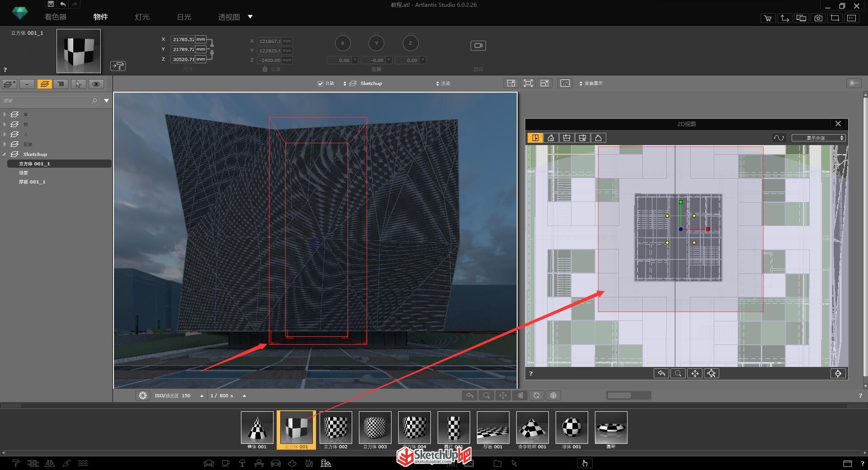Screen dimensions: 868x470
Task: Expand the 车 layer
Action: click(x=5, y=114)
